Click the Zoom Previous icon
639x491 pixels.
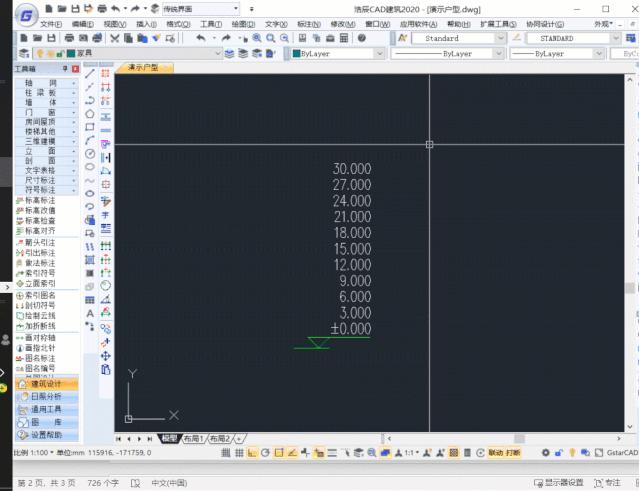pos(284,38)
